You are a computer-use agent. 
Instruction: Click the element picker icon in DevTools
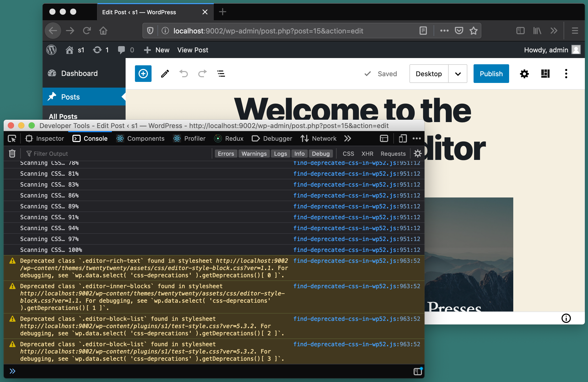pos(12,139)
